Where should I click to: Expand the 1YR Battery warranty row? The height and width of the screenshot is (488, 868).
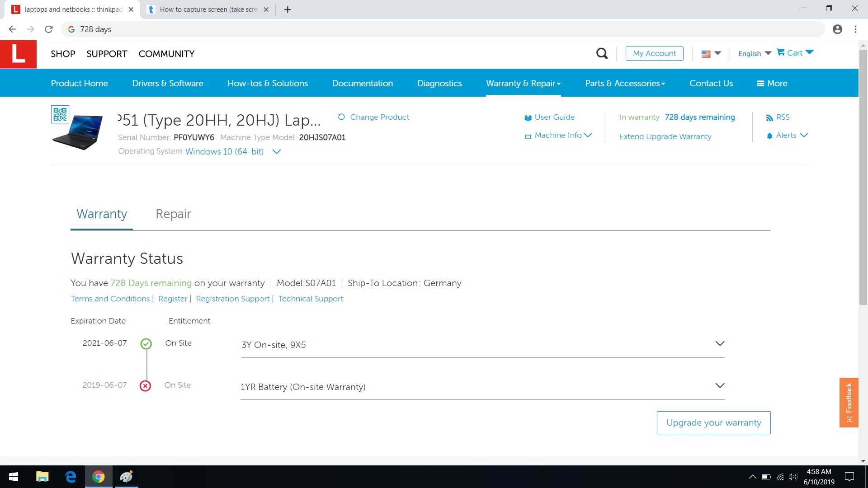(x=720, y=386)
